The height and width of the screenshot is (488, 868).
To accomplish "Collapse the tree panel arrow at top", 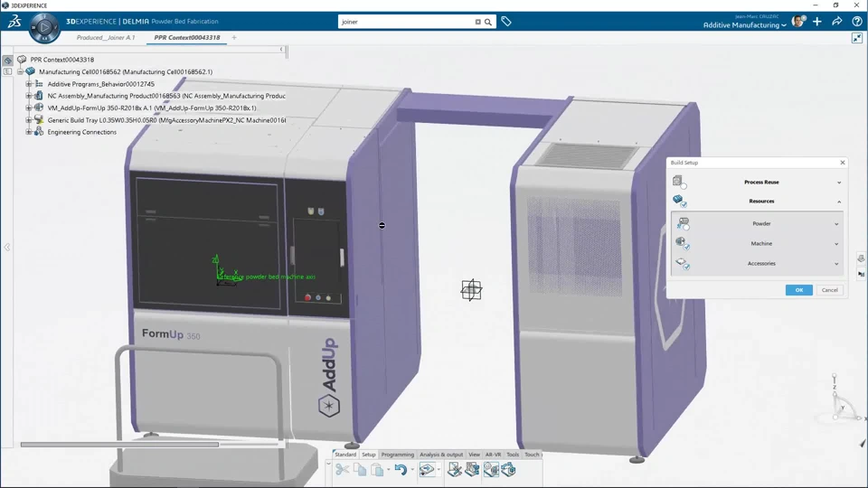I will pyautogui.click(x=281, y=49).
